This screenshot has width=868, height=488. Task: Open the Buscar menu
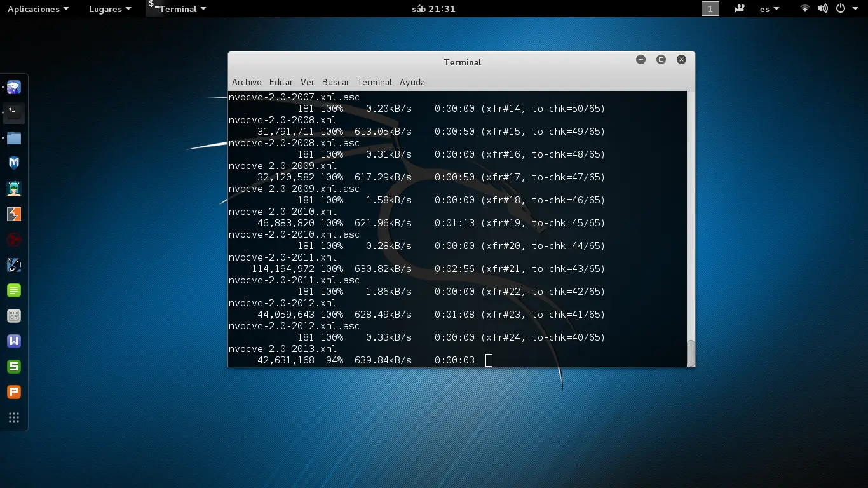click(x=336, y=82)
